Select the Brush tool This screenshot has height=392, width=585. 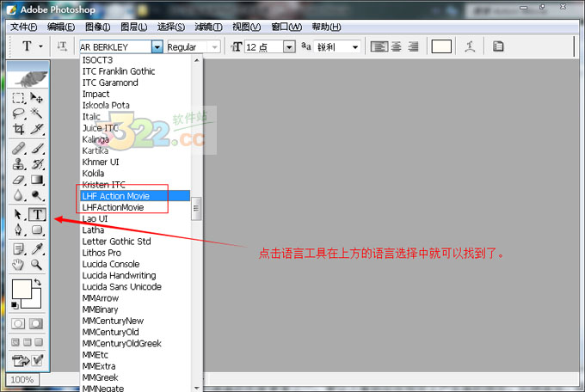click(x=36, y=149)
